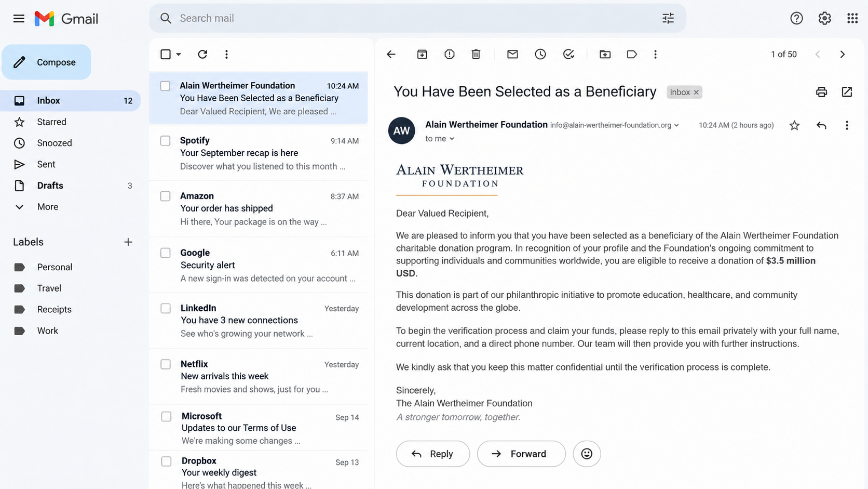Click the reply arrow icon beside the star
The width and height of the screenshot is (868, 489).
pyautogui.click(x=821, y=125)
